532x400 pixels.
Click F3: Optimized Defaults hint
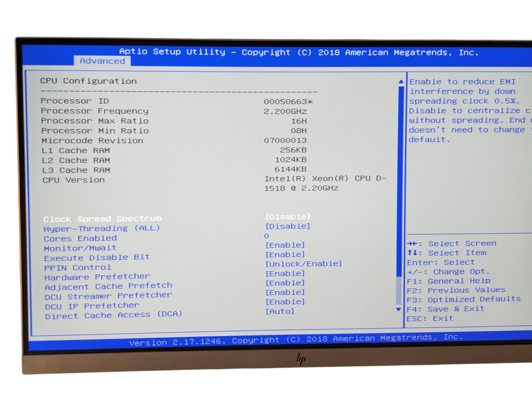coord(463,299)
